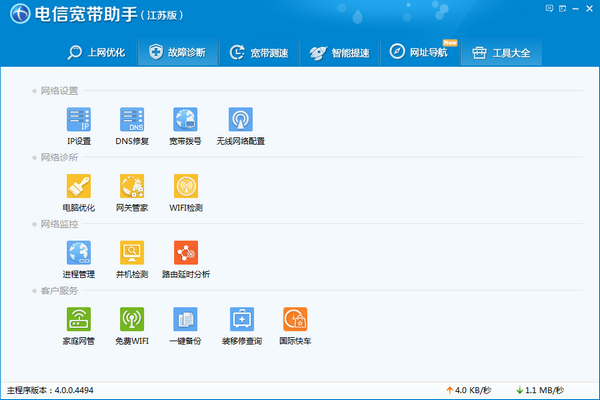The image size is (600, 400).
Task: Switch to the 上网优化 tab
Action: coord(96,52)
